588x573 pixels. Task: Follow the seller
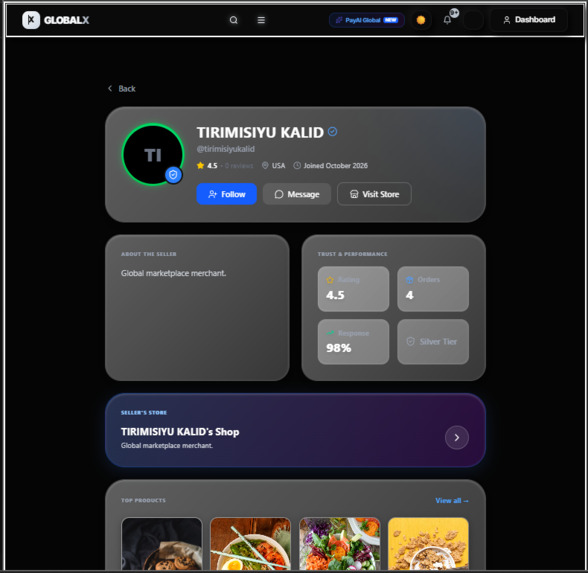(x=226, y=194)
